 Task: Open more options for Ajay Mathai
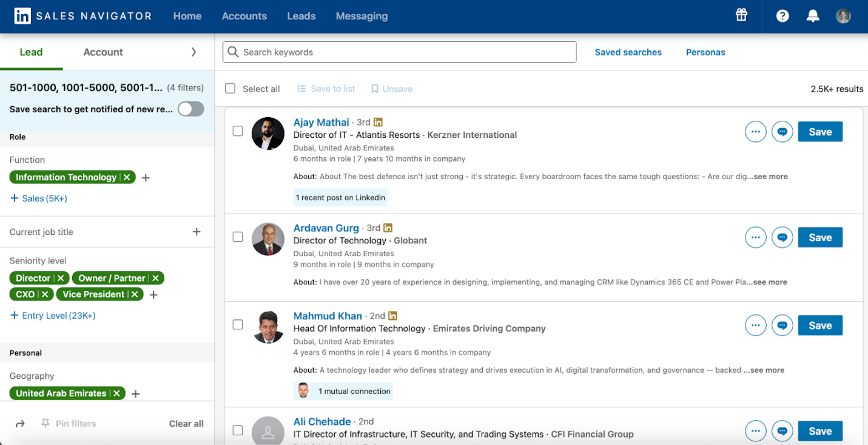(x=755, y=132)
